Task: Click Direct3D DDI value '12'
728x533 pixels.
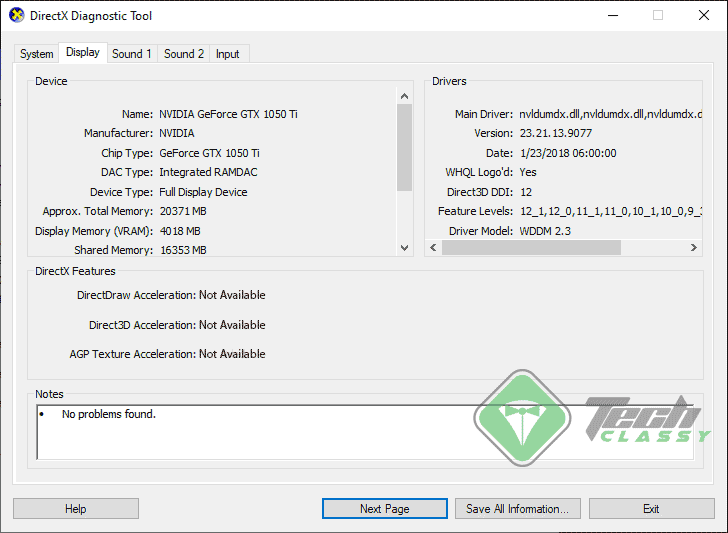Action: pyautogui.click(x=526, y=192)
